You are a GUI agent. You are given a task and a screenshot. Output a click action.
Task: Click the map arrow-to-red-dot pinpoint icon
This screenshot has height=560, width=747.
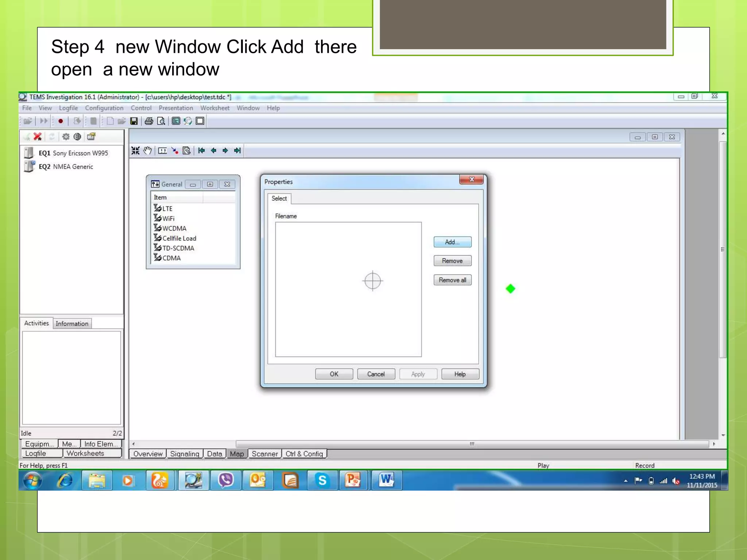(175, 151)
